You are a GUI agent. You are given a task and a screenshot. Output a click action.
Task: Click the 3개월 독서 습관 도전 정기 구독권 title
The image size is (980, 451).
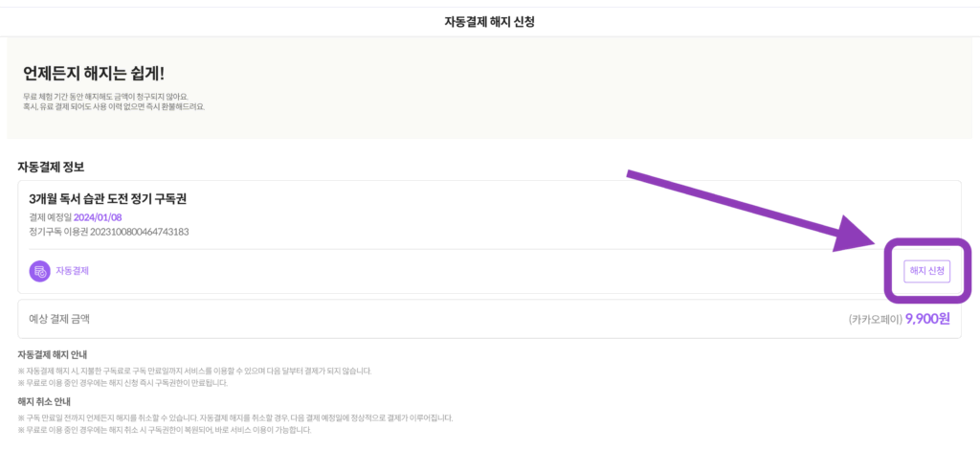[x=108, y=199]
